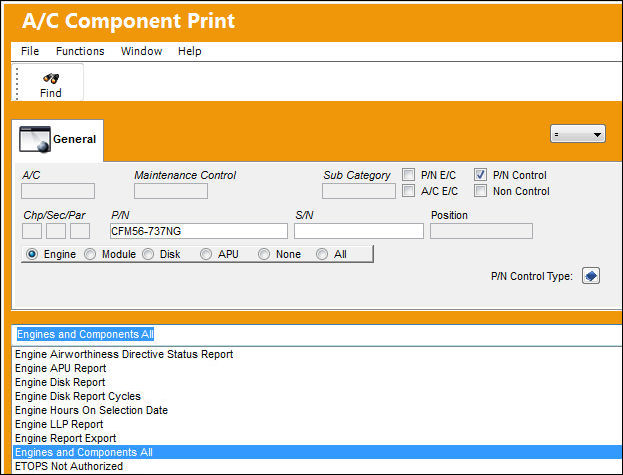Select ETOPS Not Authorized entry
The width and height of the screenshot is (623, 475).
tap(317, 466)
